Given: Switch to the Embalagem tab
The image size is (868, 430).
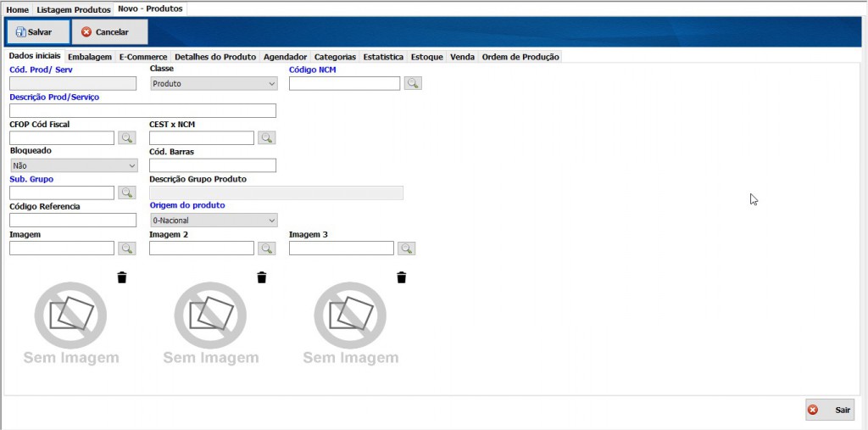Looking at the screenshot, I should [90, 57].
